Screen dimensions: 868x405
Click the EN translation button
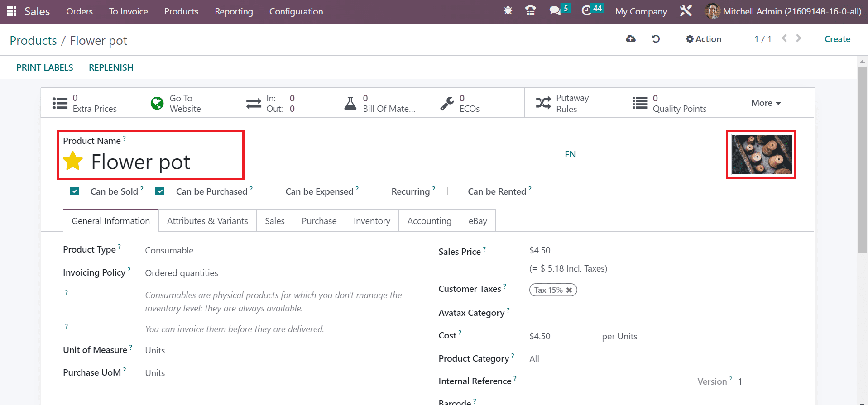(x=571, y=154)
